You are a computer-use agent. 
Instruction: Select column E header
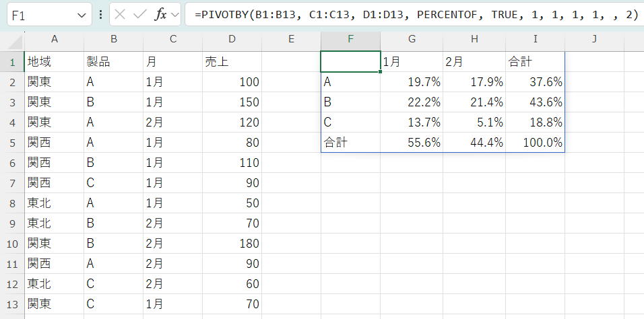coord(291,40)
